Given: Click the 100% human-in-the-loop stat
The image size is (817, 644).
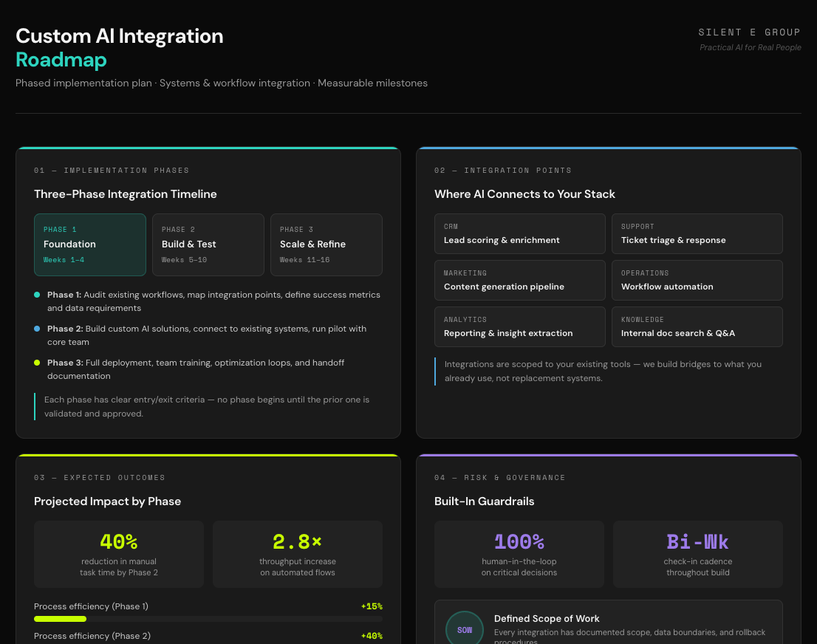Looking at the screenshot, I should pyautogui.click(x=519, y=554).
